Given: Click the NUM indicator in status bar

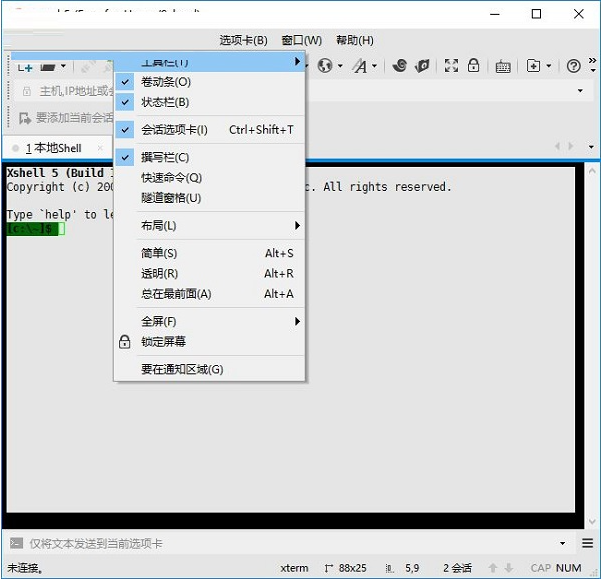Looking at the screenshot, I should tap(568, 568).
